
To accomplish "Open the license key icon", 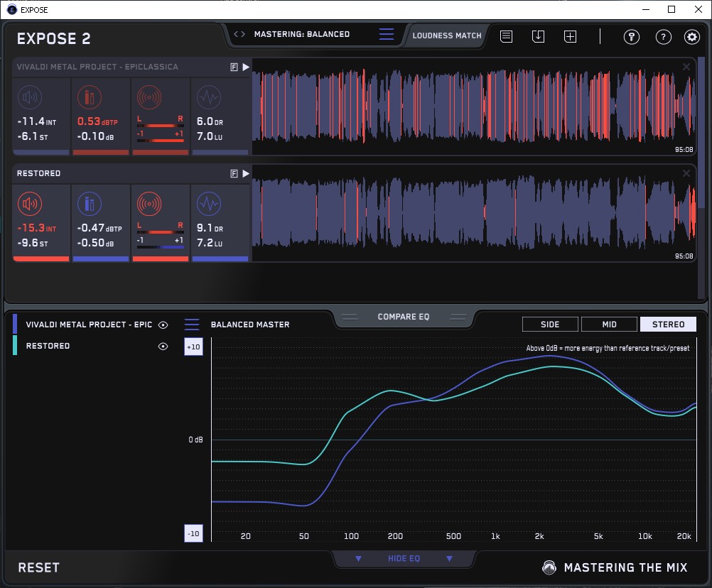I will point(632,37).
